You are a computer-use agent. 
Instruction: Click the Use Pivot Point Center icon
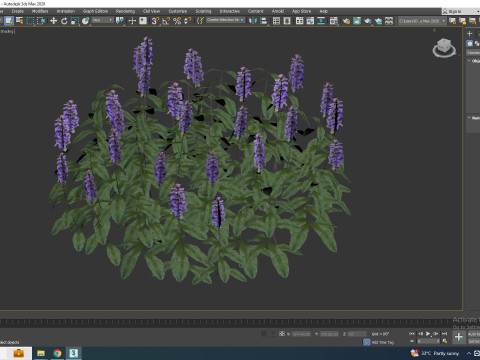pos(120,21)
